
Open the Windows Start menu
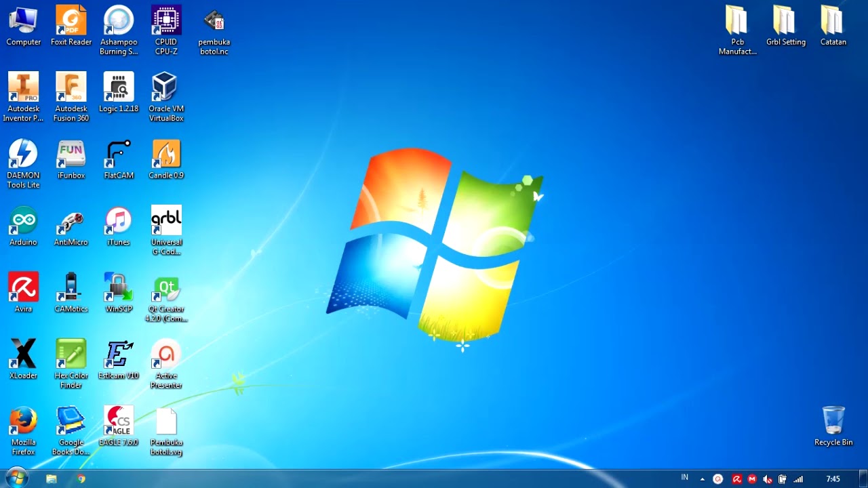(16, 478)
